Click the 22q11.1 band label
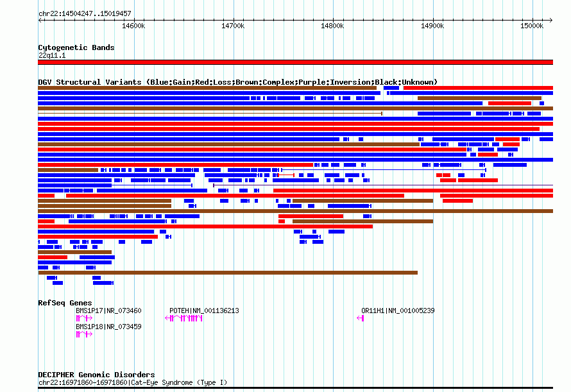Image resolution: width=571 pixels, height=392 pixels. click(52, 55)
